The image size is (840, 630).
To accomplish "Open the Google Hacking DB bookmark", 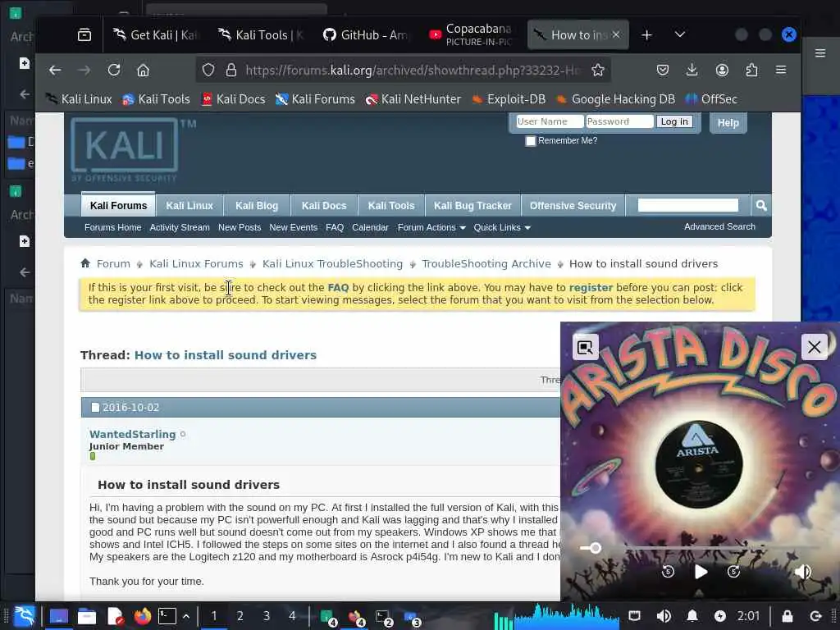I will 615,99.
